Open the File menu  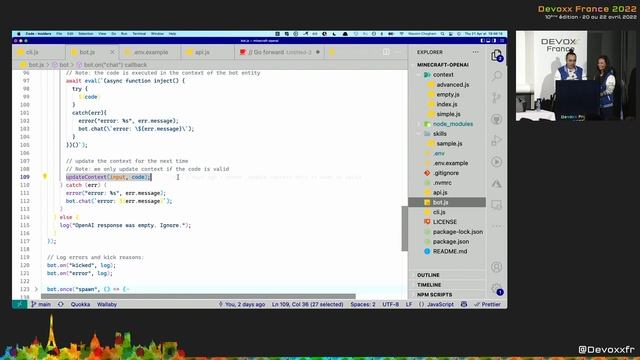[x=59, y=34]
